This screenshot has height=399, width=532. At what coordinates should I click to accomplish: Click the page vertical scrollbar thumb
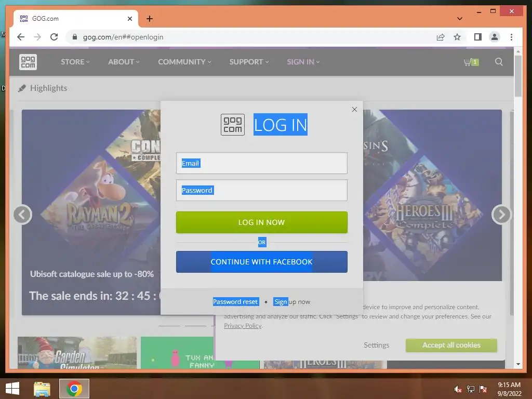pyautogui.click(x=518, y=76)
